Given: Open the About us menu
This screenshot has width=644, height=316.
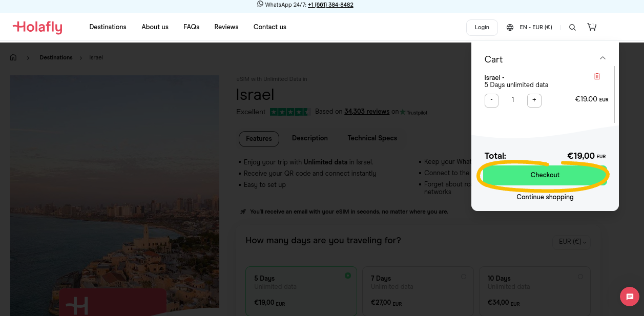Looking at the screenshot, I should (x=155, y=27).
